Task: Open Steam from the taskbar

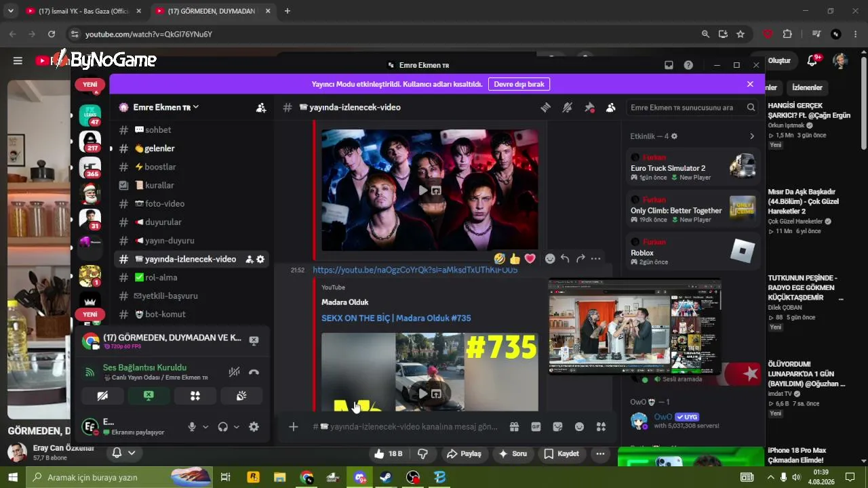Action: [386, 477]
